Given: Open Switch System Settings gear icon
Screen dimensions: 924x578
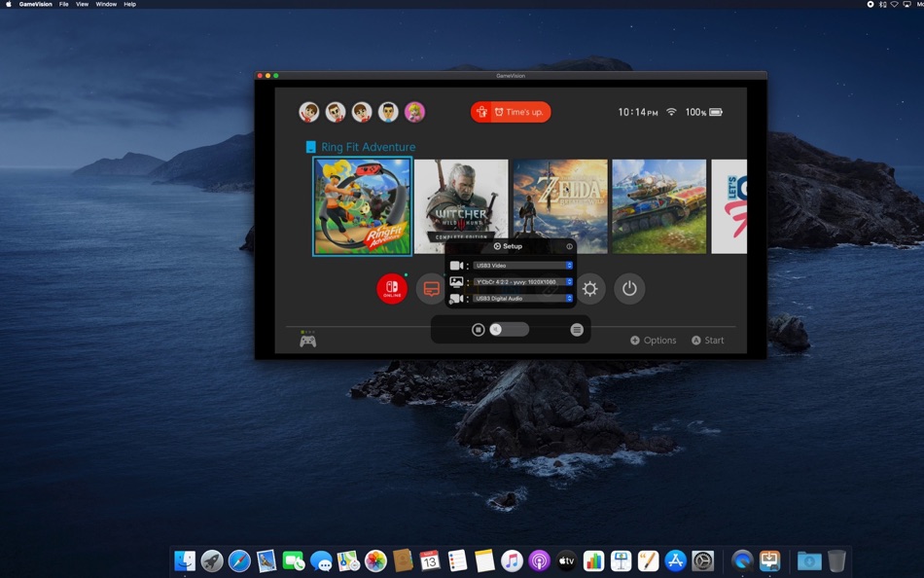Looking at the screenshot, I should (589, 289).
